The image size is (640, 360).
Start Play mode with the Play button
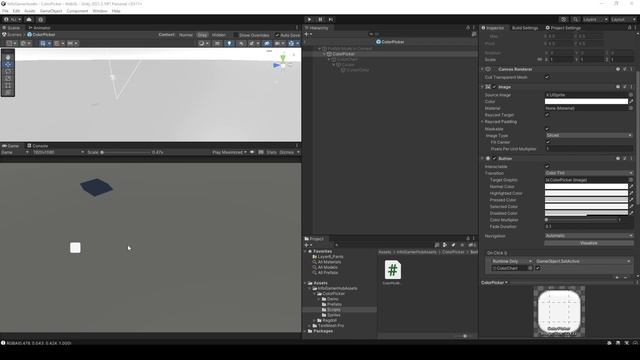(309, 19)
